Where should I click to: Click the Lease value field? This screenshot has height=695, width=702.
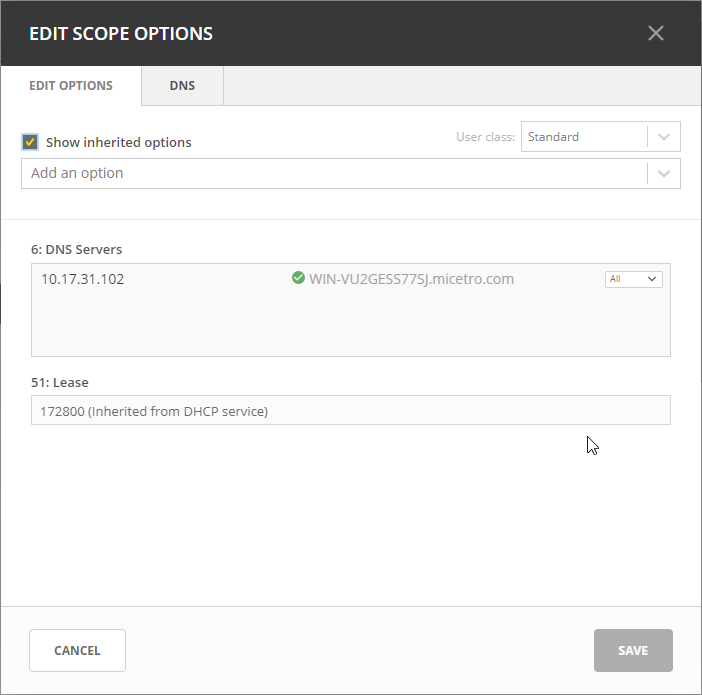tap(350, 410)
